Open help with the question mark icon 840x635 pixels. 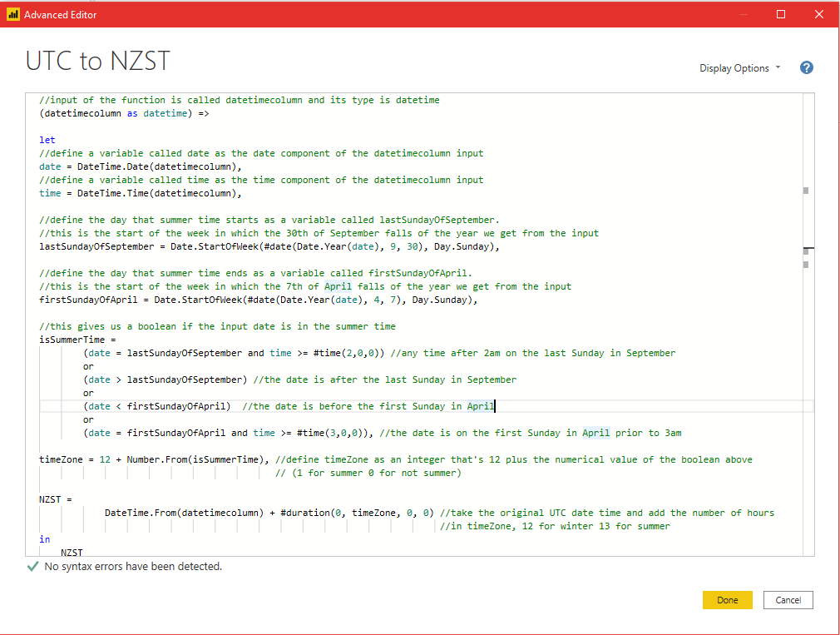[806, 68]
